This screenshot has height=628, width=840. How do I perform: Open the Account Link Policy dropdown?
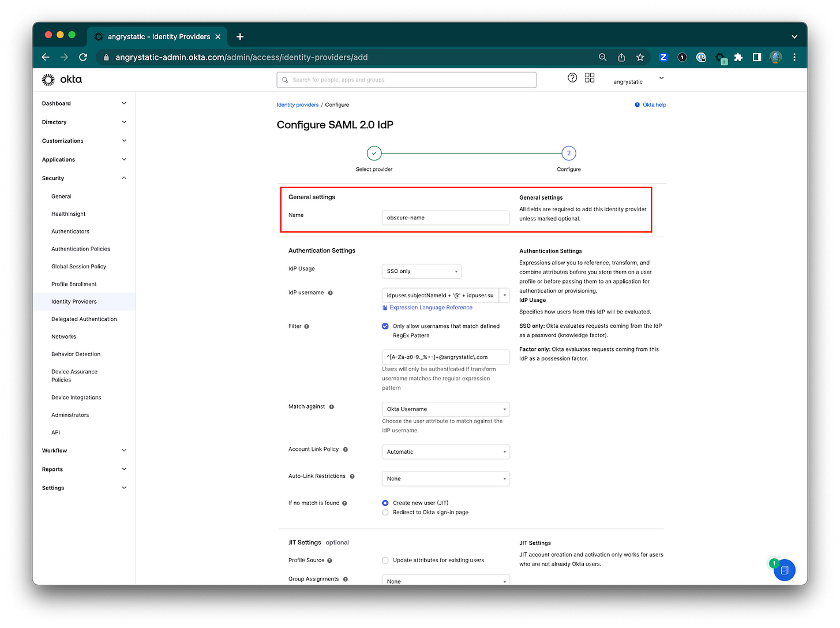(x=445, y=451)
